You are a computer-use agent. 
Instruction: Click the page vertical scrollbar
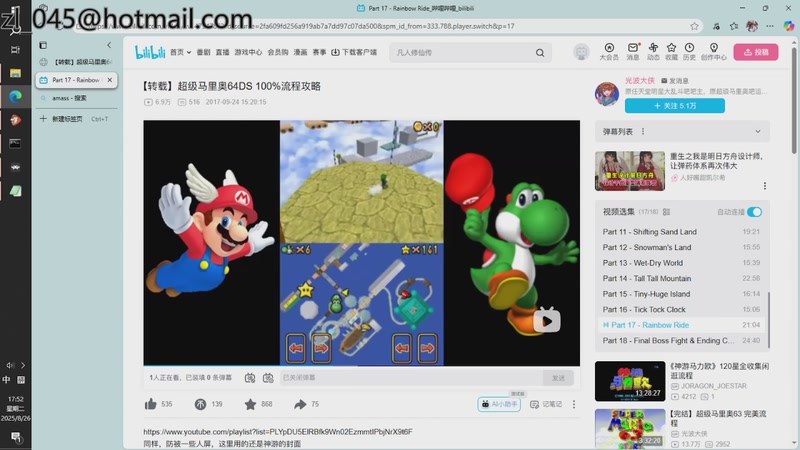coord(794,101)
